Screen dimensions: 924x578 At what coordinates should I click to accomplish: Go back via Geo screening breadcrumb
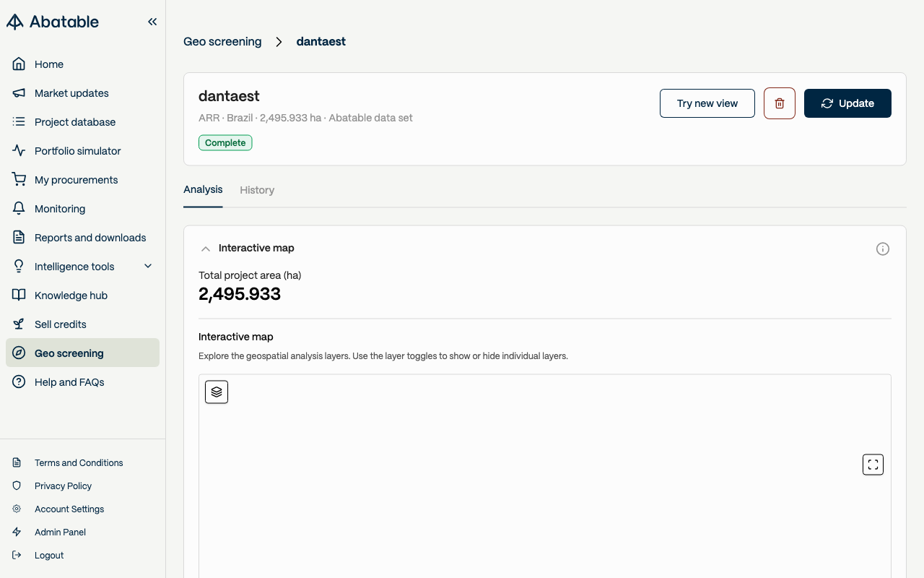coord(222,42)
